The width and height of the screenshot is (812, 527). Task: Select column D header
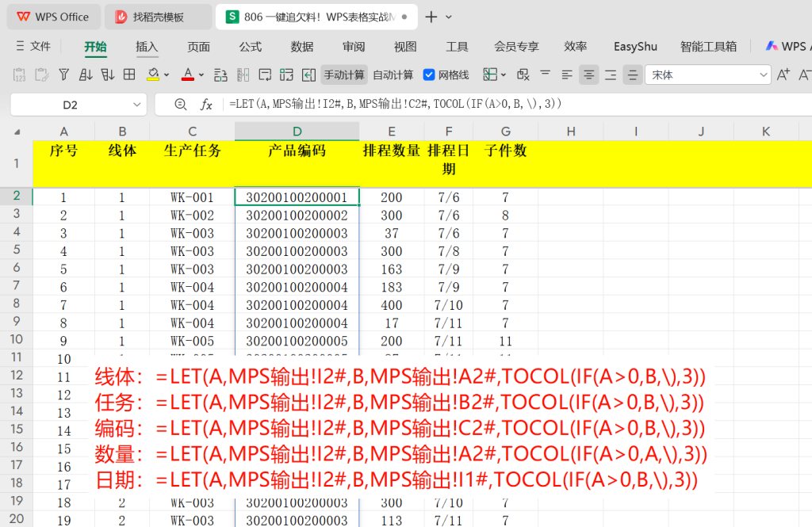297,132
